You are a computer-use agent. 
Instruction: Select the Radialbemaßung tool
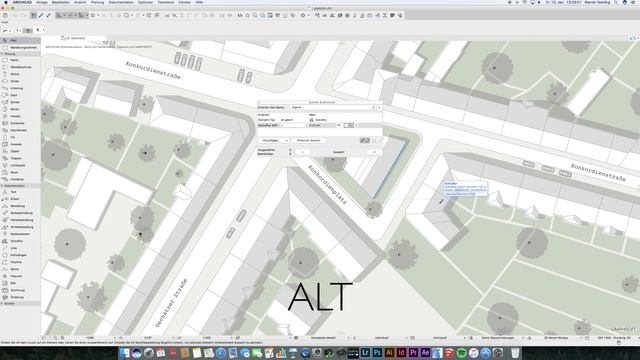(20, 213)
